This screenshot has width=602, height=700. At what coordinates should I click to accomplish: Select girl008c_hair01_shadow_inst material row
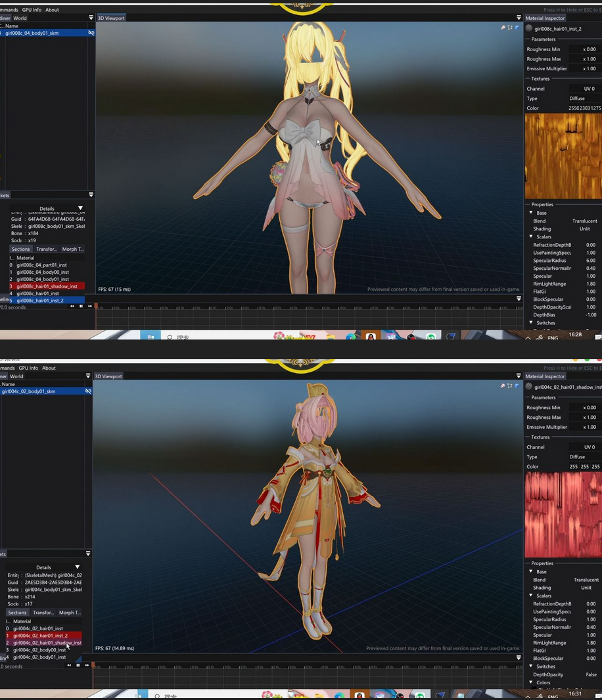[x=47, y=286]
